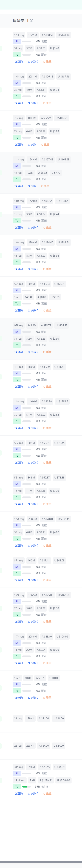Click the U $21.00 cost tag
Viewport: 82px width, 868px height.
pos(59,718)
